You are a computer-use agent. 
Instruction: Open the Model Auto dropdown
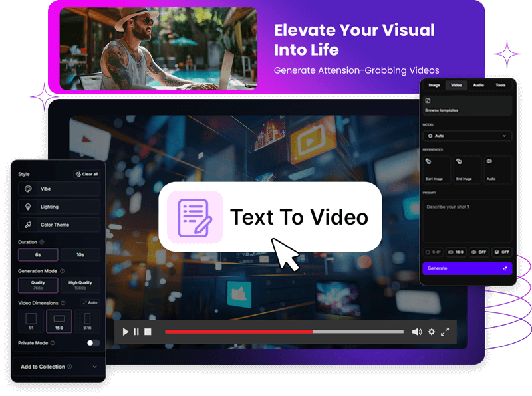coord(467,136)
